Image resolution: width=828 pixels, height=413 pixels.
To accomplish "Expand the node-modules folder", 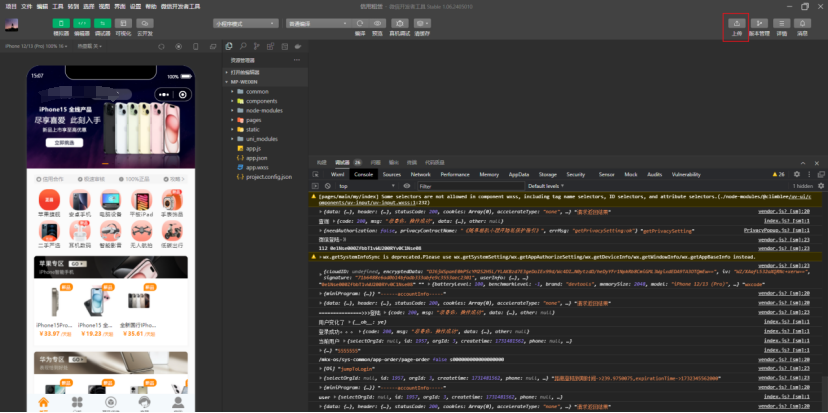I will tap(266, 110).
